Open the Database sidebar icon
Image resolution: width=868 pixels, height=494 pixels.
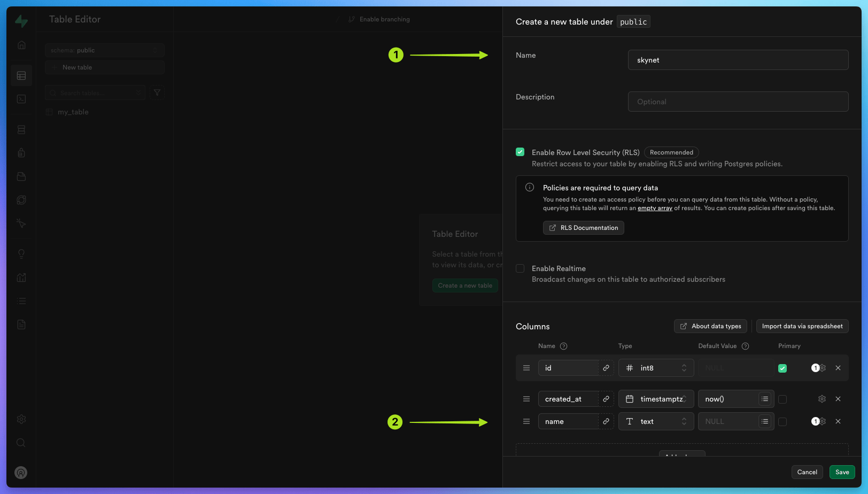pos(21,129)
